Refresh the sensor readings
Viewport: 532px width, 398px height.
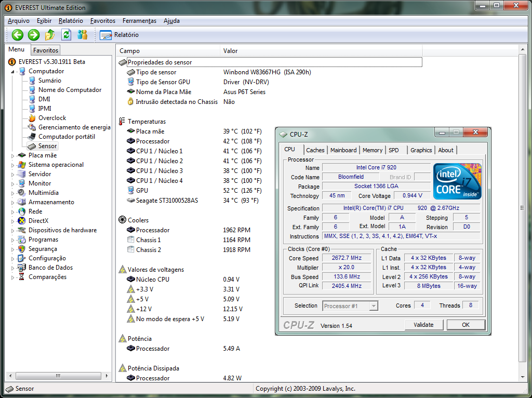pyautogui.click(x=66, y=35)
